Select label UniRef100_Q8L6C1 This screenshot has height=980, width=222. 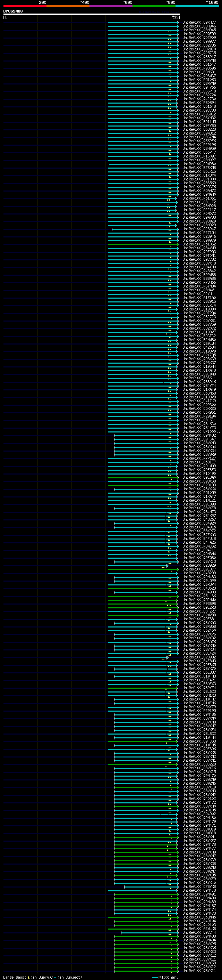199,420
